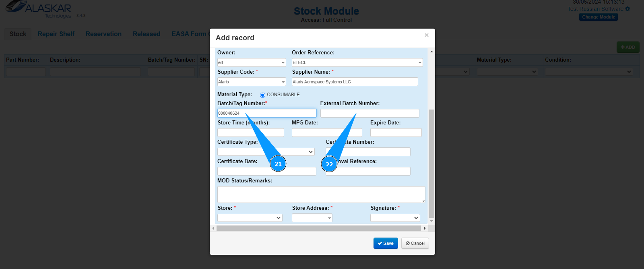Open the Reservation tab
This screenshot has height=269, width=644.
tap(103, 34)
